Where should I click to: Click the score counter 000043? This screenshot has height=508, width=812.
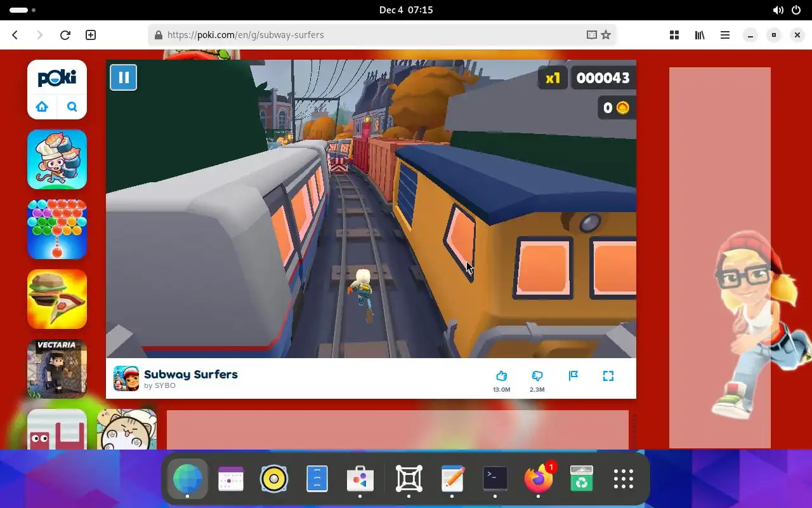[603, 78]
